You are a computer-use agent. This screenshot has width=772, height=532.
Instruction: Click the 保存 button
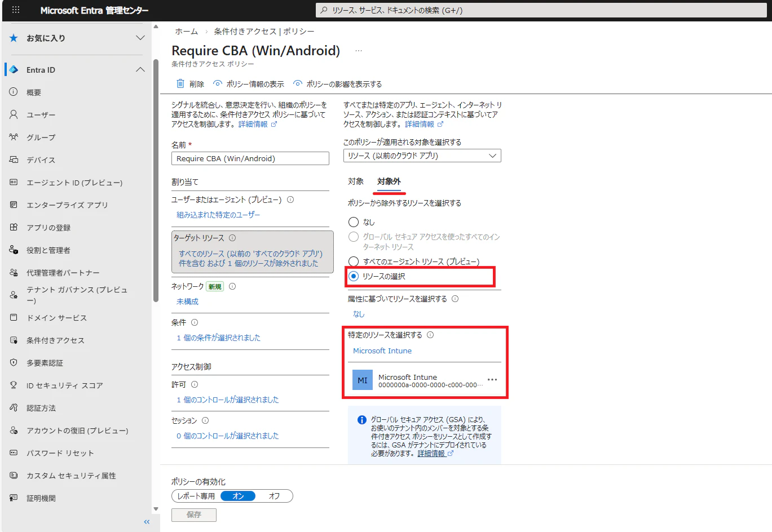pos(194,515)
